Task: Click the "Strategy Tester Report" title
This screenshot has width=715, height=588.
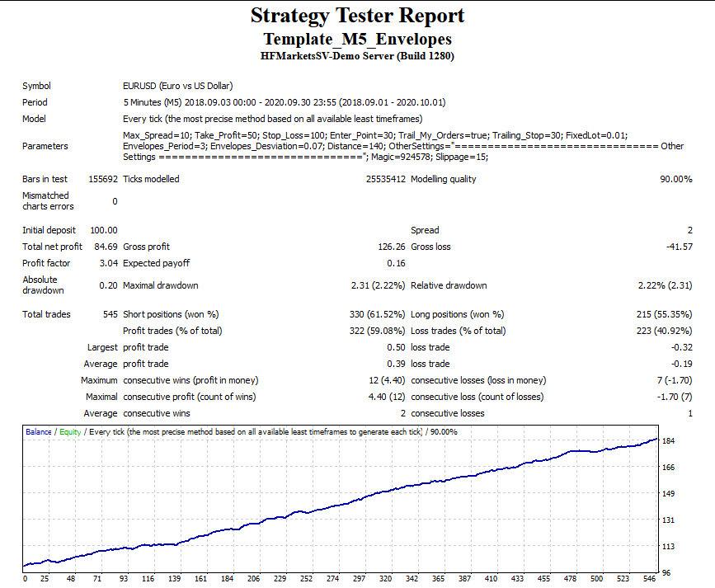Action: click(x=357, y=15)
